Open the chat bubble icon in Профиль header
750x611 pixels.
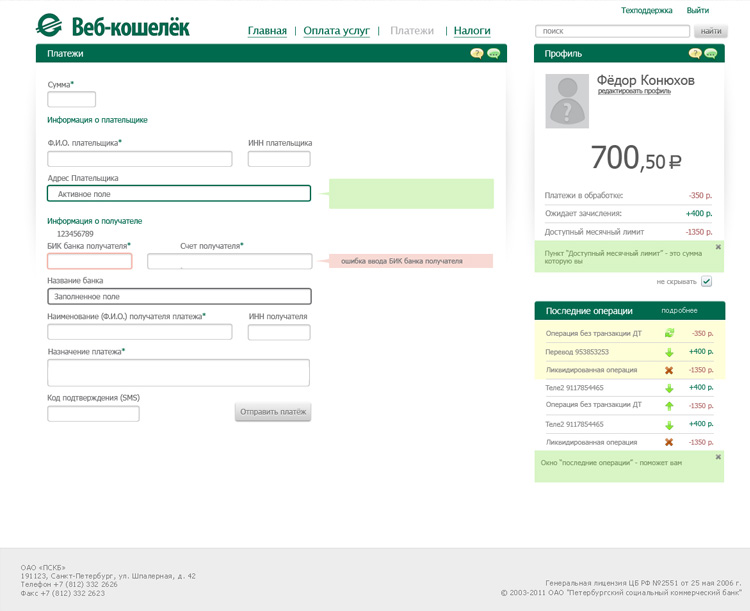click(711, 53)
